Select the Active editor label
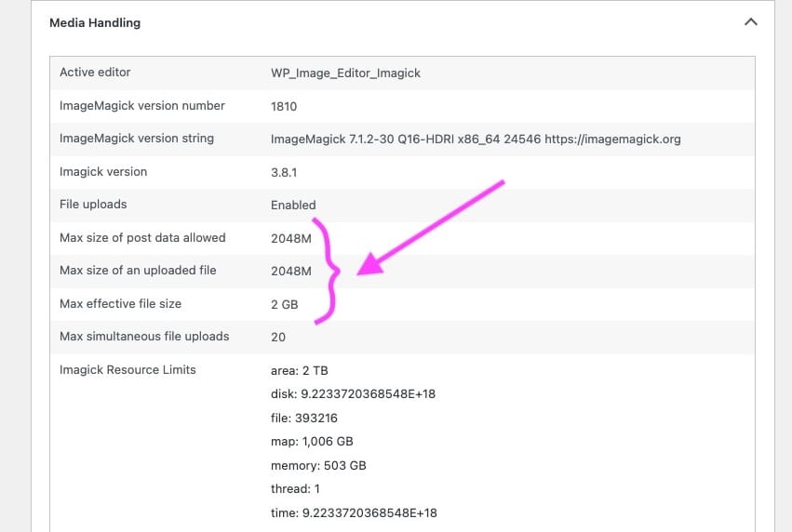The image size is (792, 532). pos(95,73)
